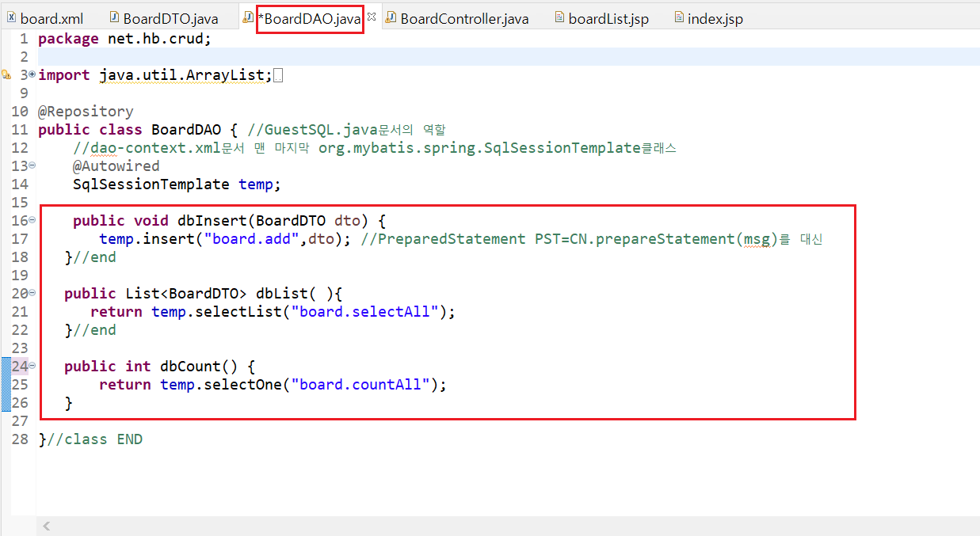Place cursor in "package net.hb.crud;"
Viewport: 980px width, 536px height.
click(125, 39)
